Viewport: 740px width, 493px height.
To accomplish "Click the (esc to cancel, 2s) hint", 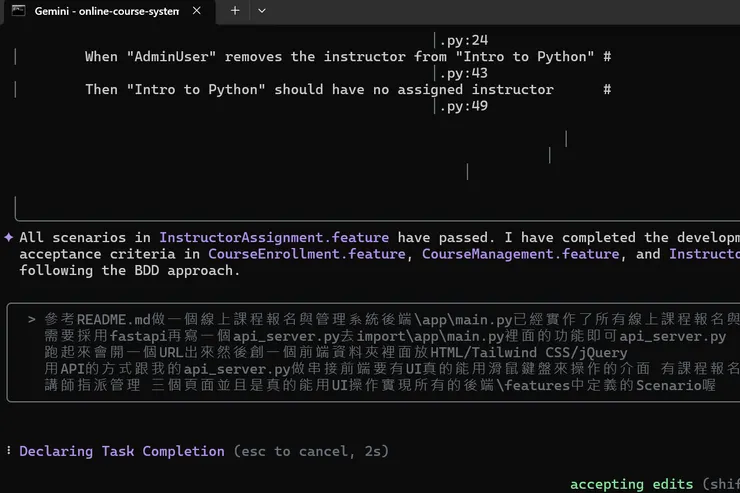I will tap(311, 451).
